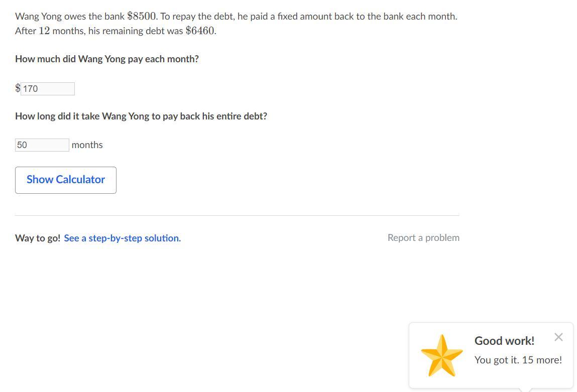Click the Way to go! feedback text
Viewport: 577px width, 392px height.
[x=38, y=238]
